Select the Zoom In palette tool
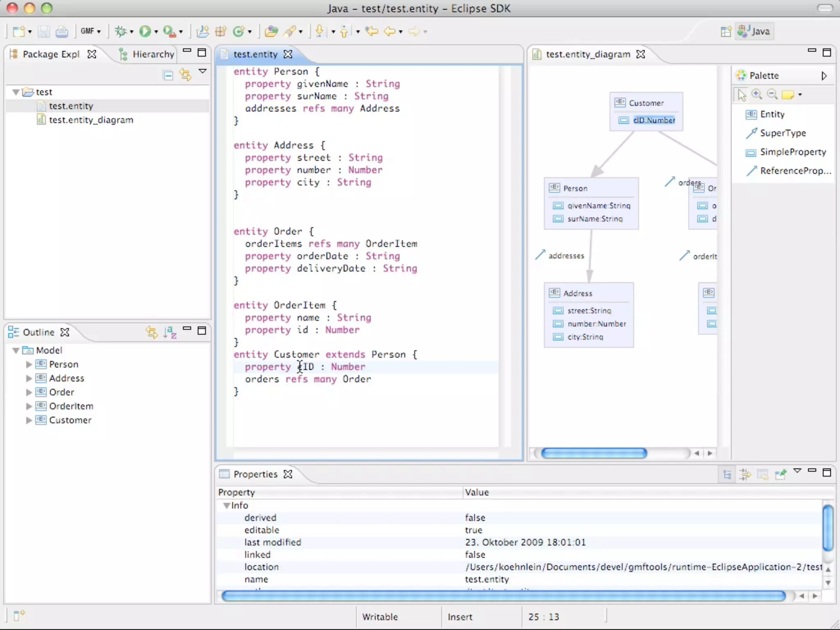 757,95
